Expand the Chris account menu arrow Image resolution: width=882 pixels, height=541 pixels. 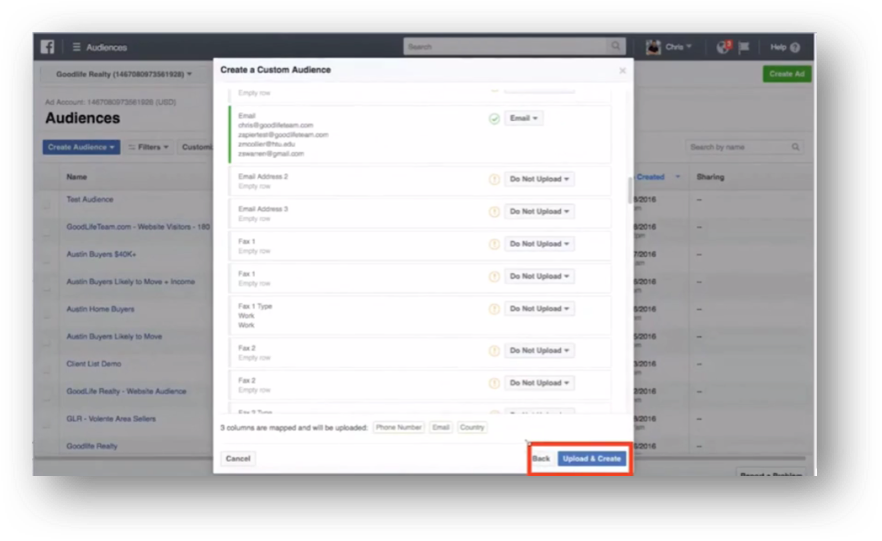[688, 47]
